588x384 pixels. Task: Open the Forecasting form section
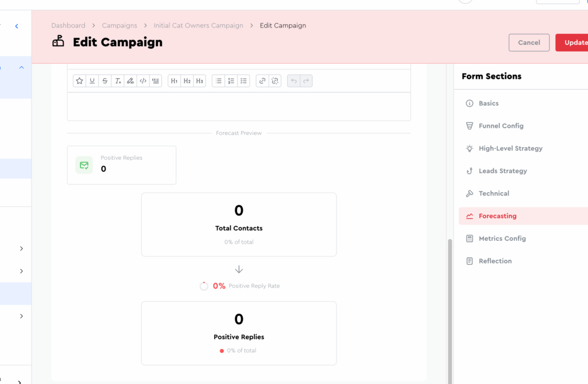497,216
